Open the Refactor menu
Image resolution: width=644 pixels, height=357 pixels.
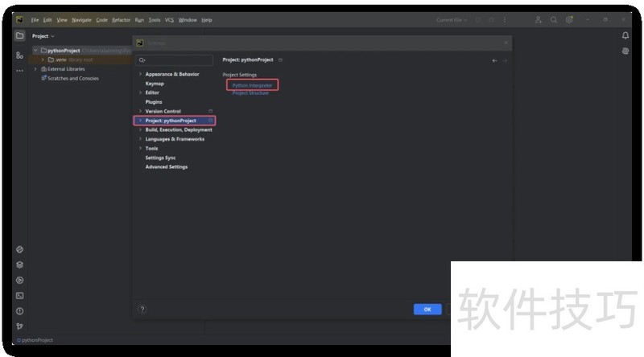[121, 19]
